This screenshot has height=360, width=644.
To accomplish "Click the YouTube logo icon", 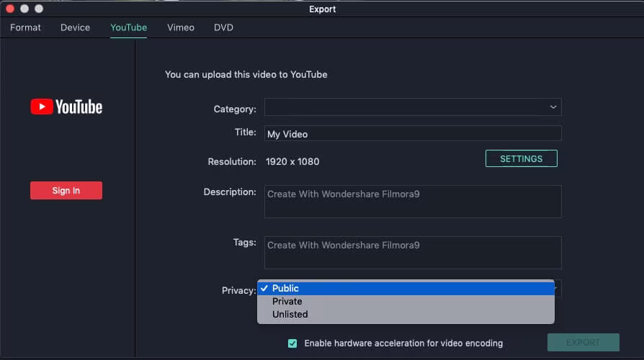I will pyautogui.click(x=66, y=107).
